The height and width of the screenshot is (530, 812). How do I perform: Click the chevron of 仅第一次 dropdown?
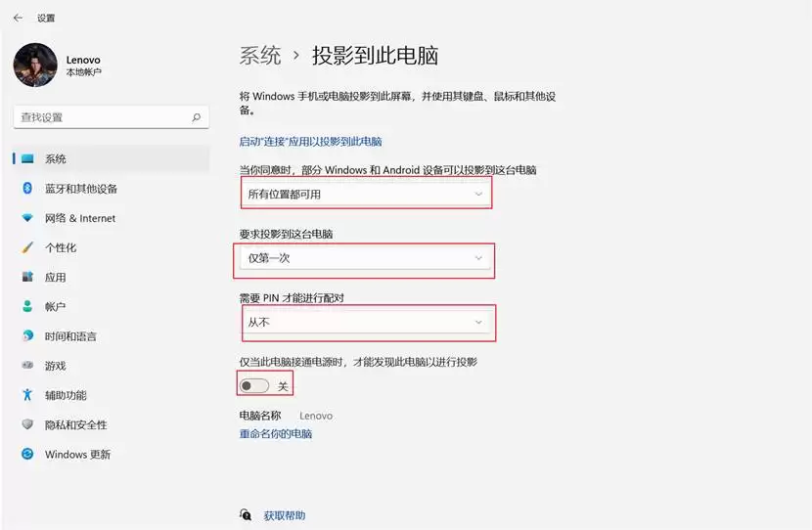click(x=478, y=258)
